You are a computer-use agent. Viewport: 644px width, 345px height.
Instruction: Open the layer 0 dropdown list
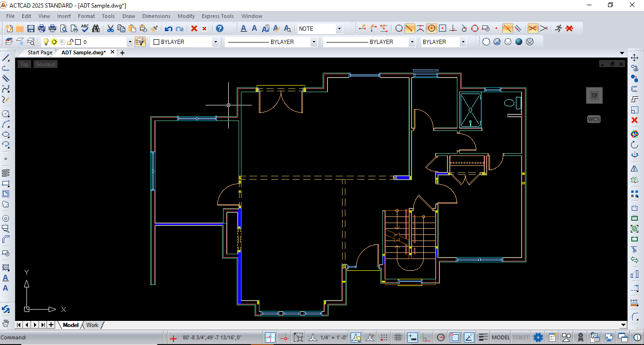coord(130,42)
